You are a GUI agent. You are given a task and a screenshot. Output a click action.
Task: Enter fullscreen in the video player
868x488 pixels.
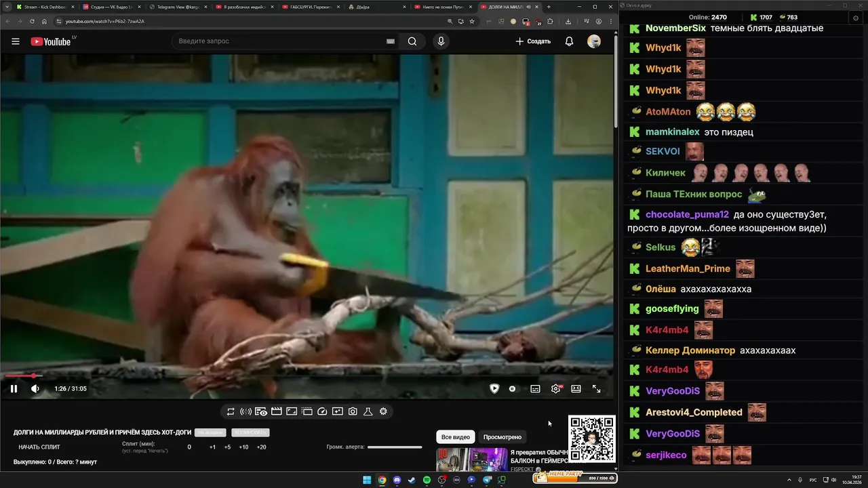point(596,388)
